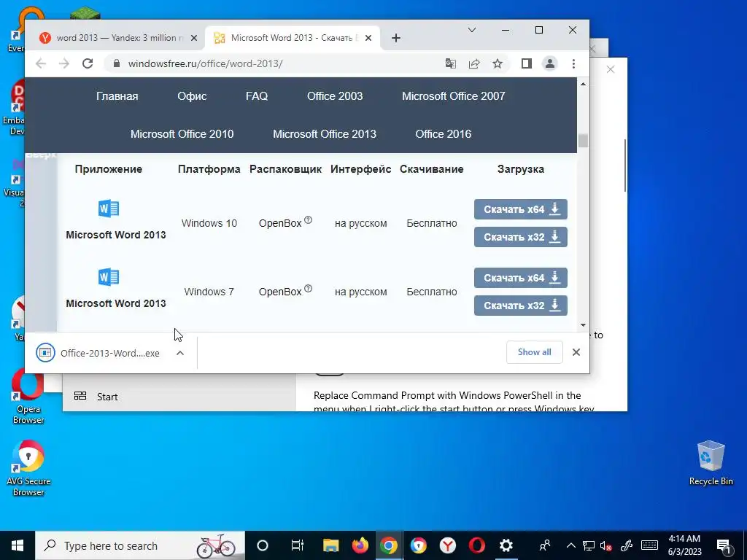Click the OpenBox help icon in Windows 10 row

tap(309, 220)
